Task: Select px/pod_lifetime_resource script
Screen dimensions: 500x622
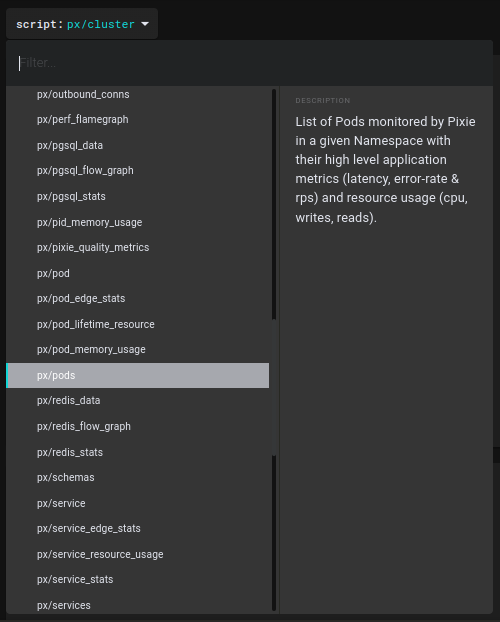Action: coord(137,324)
